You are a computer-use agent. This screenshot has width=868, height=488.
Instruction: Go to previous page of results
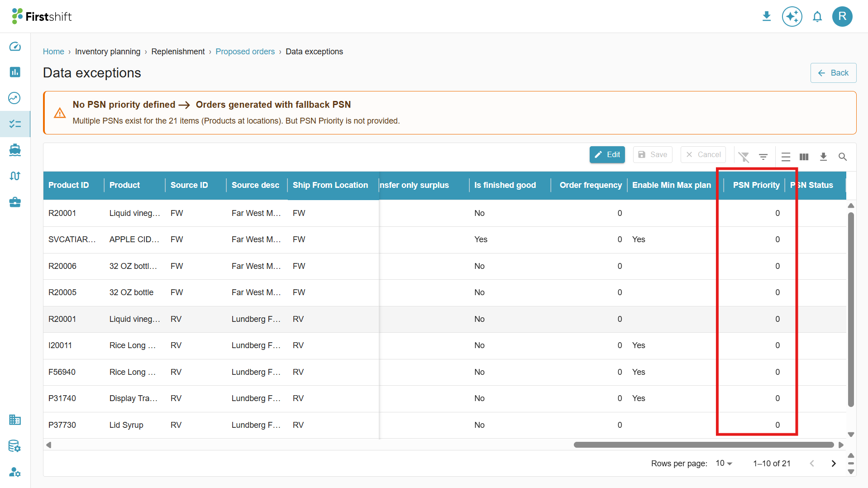[x=812, y=463]
